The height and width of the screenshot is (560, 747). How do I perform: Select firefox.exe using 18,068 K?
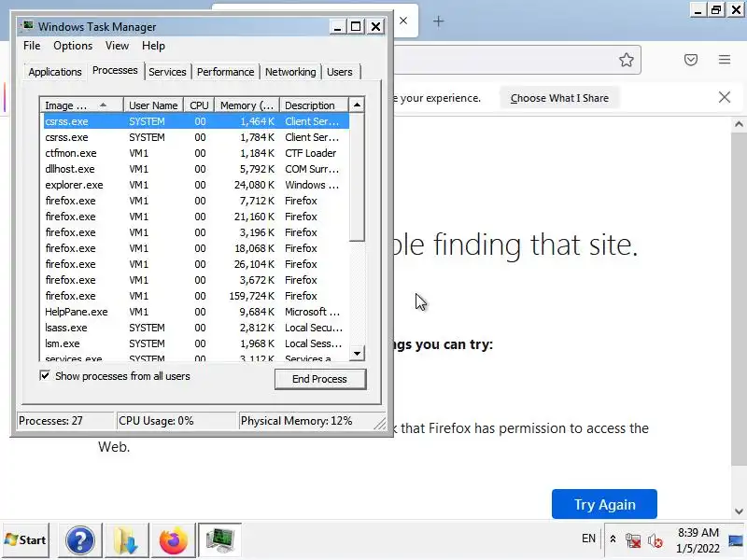pyautogui.click(x=196, y=248)
